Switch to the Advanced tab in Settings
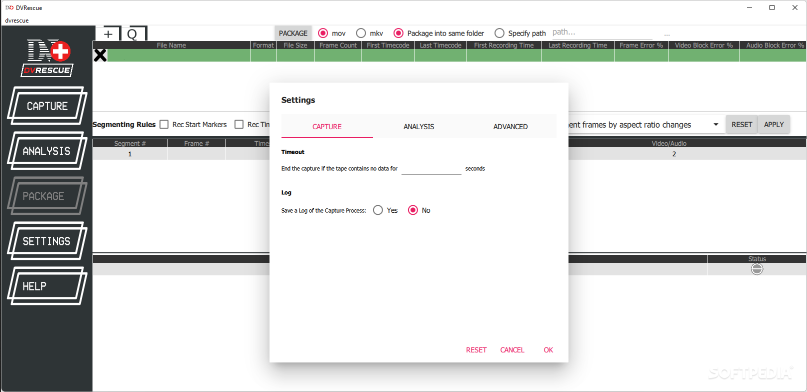Image resolution: width=807 pixels, height=392 pixels. point(511,126)
